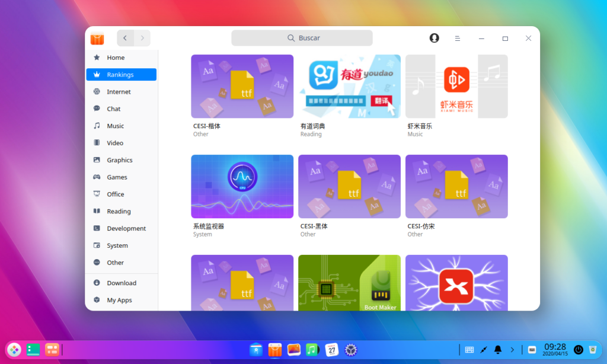The width and height of the screenshot is (607, 364).
Task: Maximize the App Store window
Action: 505,39
